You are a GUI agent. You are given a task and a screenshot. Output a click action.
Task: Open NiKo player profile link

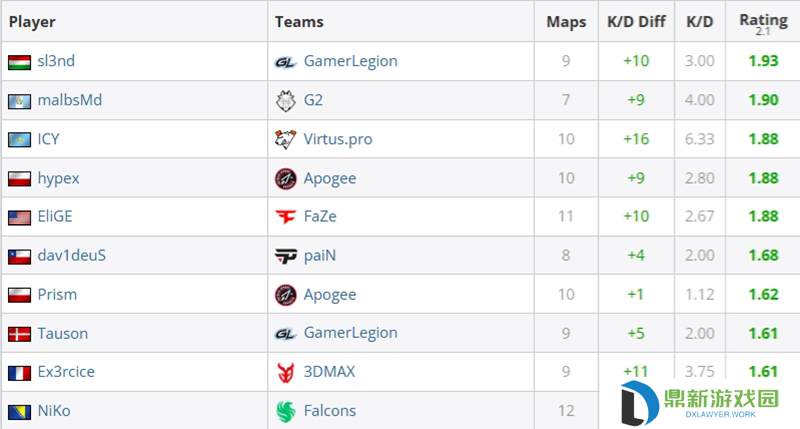click(54, 411)
